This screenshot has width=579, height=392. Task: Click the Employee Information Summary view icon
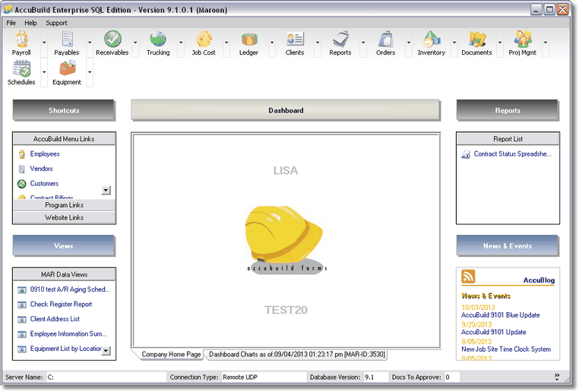tap(22, 334)
